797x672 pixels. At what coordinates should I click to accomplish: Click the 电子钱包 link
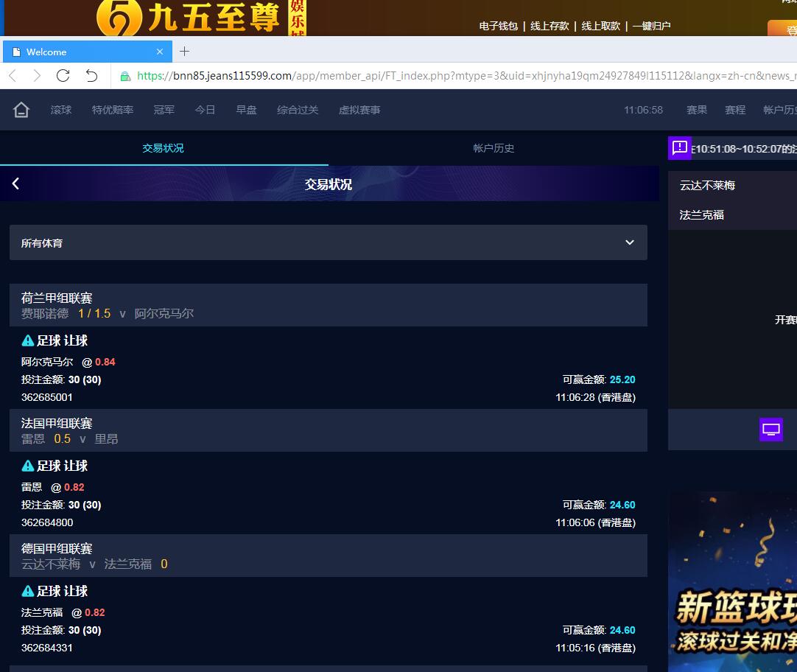(x=498, y=26)
